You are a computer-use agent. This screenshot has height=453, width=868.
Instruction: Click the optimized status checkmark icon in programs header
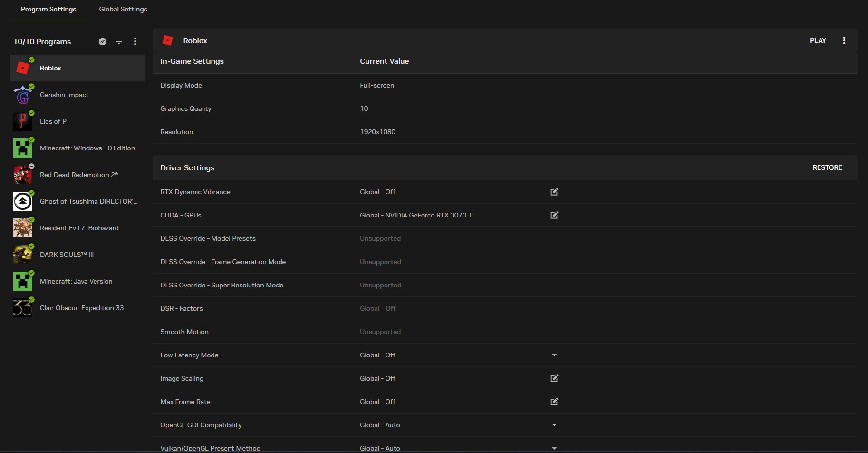pos(102,41)
